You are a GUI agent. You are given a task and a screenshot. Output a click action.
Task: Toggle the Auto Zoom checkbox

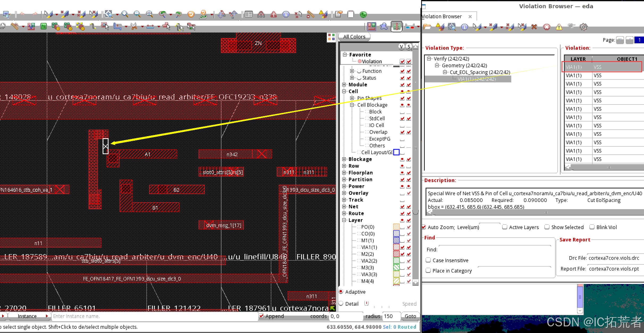point(424,227)
